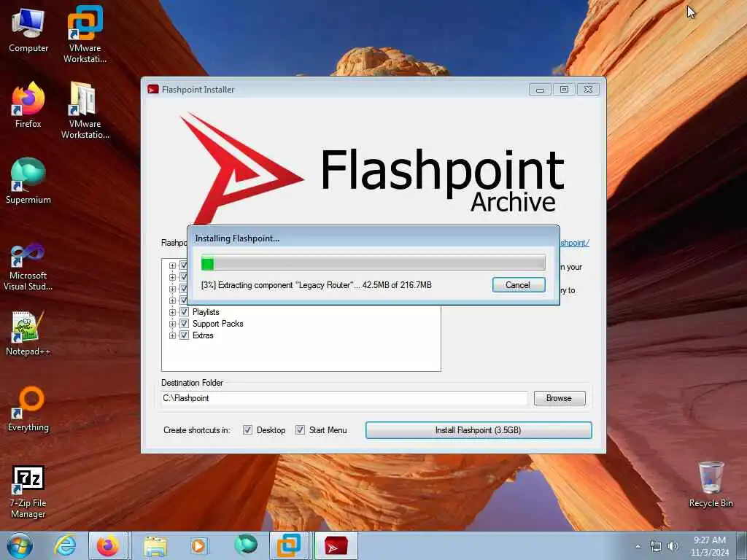
Task: Open the network status tray icon
Action: pyautogui.click(x=656, y=546)
